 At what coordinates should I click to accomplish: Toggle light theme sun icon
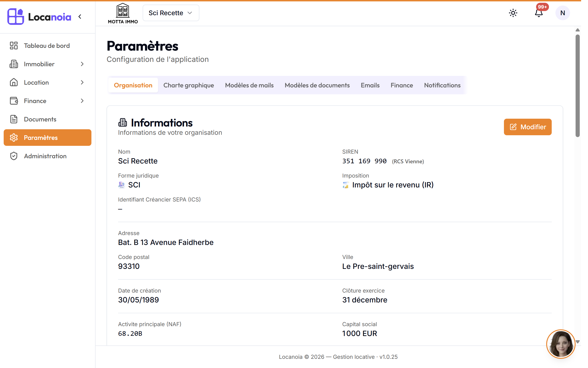click(513, 13)
